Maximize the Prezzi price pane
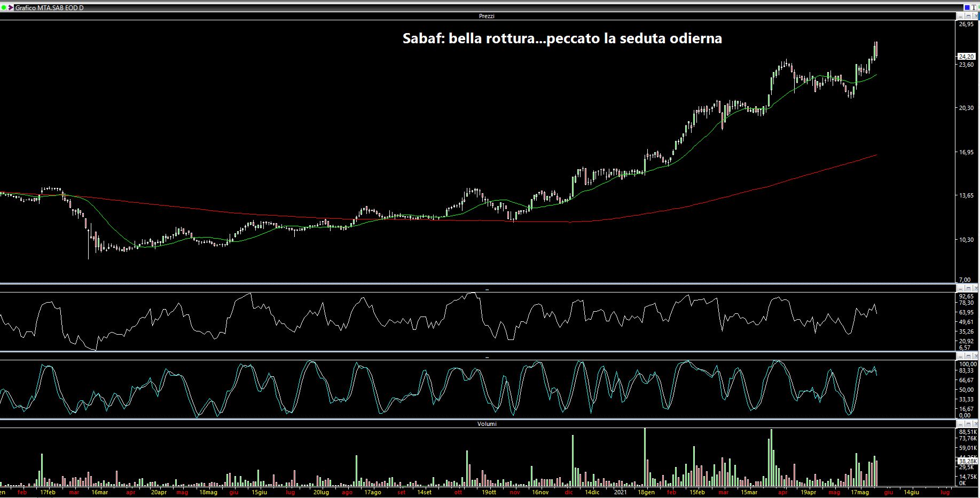Image resolution: width=980 pixels, height=498 pixels. pos(968,16)
